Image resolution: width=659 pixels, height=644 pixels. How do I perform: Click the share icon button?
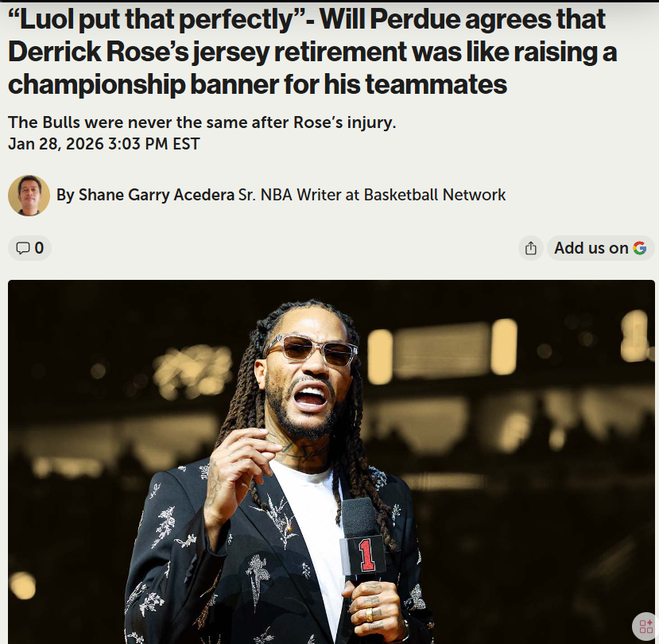(531, 248)
